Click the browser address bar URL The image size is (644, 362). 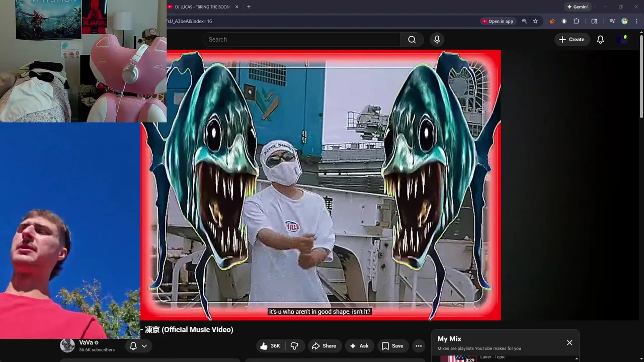(x=189, y=21)
